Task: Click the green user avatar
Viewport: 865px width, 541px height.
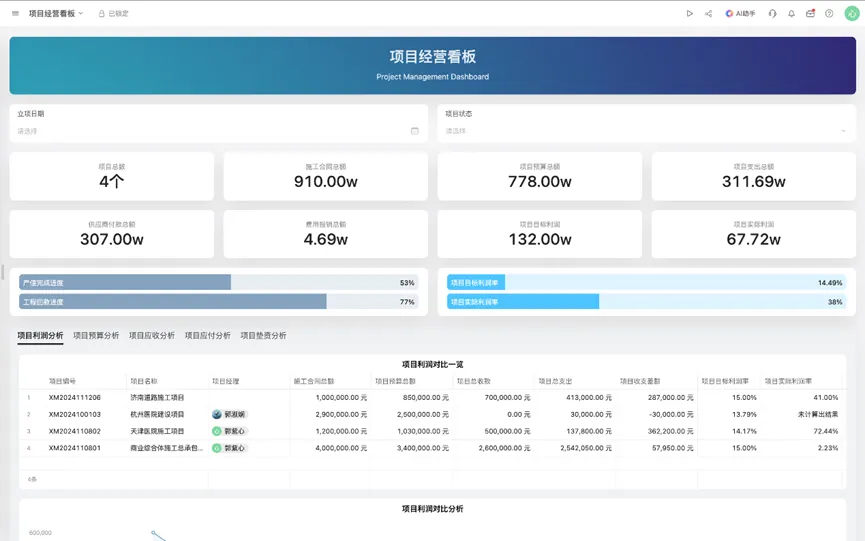Action: point(851,14)
